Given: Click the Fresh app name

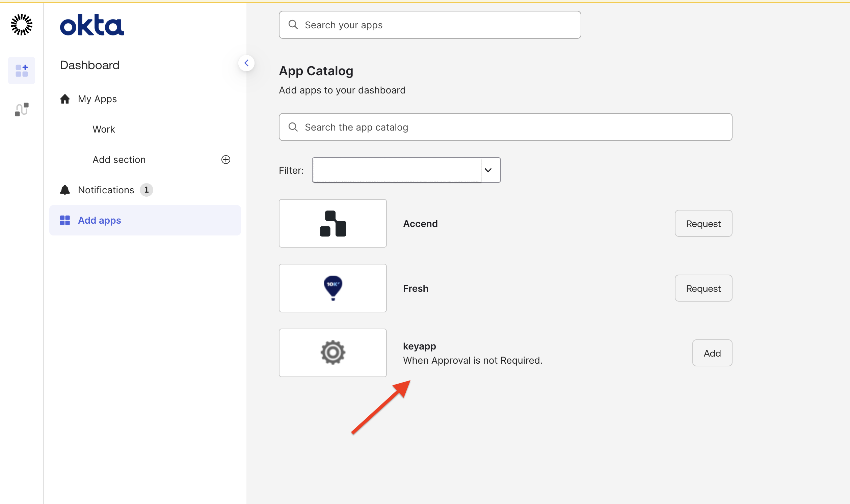Looking at the screenshot, I should (416, 289).
